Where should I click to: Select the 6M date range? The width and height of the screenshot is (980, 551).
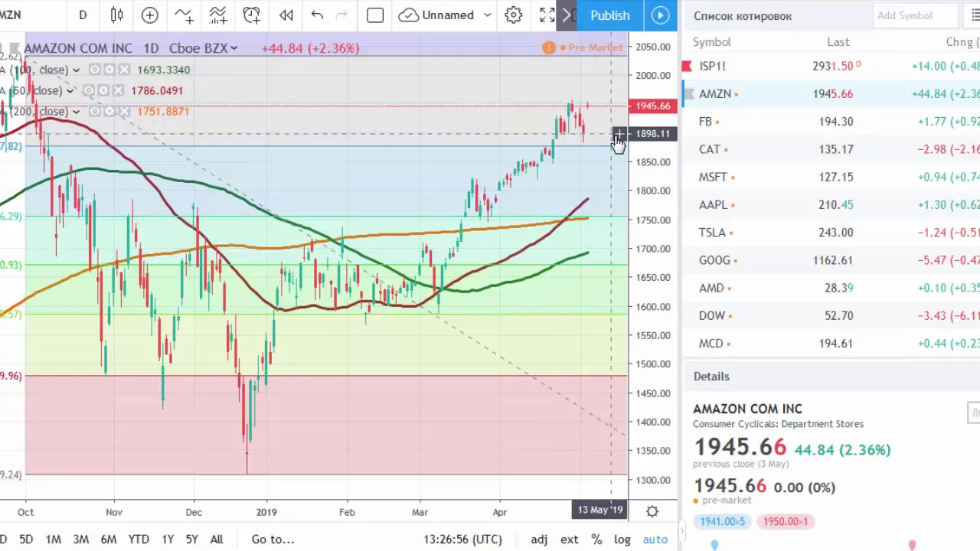point(109,539)
